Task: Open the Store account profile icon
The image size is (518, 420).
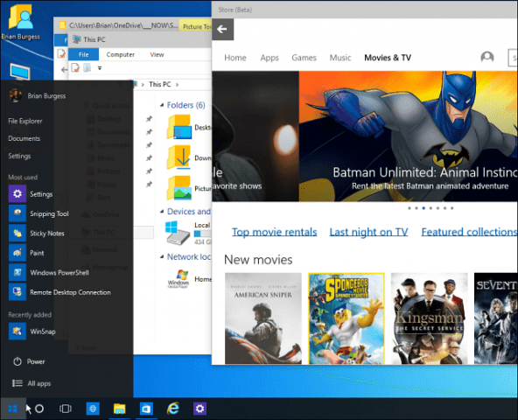Action: (x=487, y=57)
